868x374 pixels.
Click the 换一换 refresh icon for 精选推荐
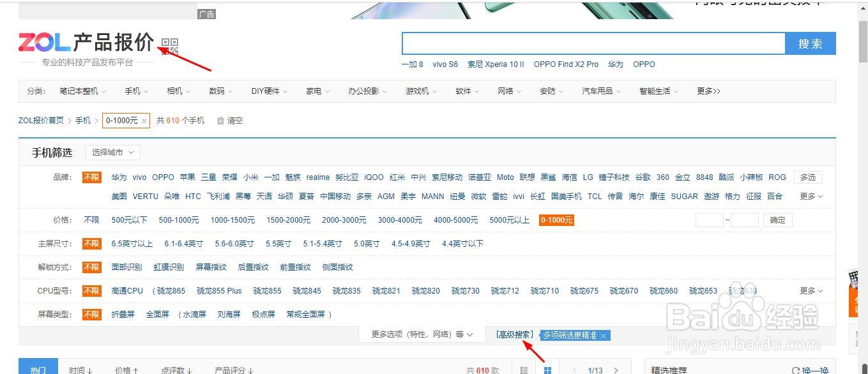[x=796, y=369]
